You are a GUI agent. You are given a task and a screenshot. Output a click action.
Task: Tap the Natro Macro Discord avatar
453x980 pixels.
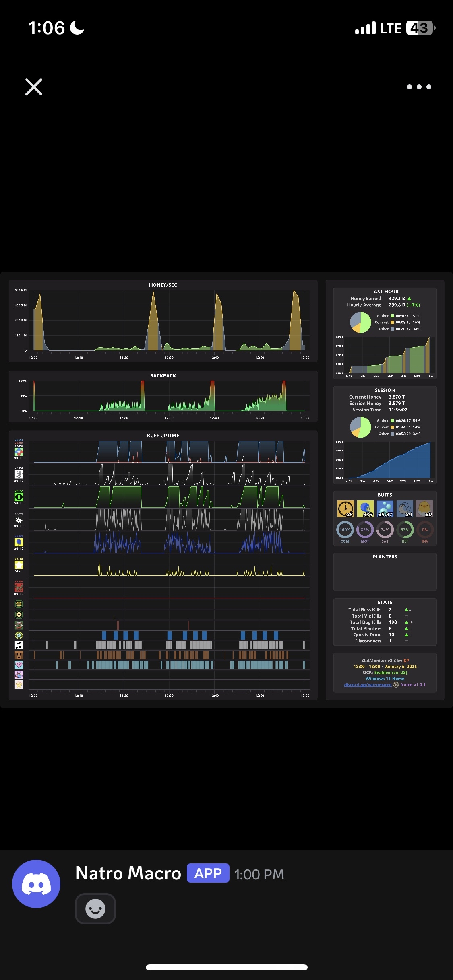[x=36, y=883]
